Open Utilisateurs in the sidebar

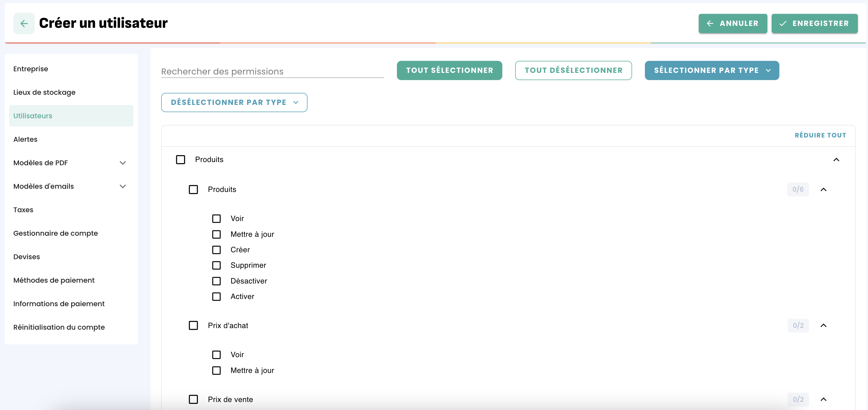tap(33, 116)
